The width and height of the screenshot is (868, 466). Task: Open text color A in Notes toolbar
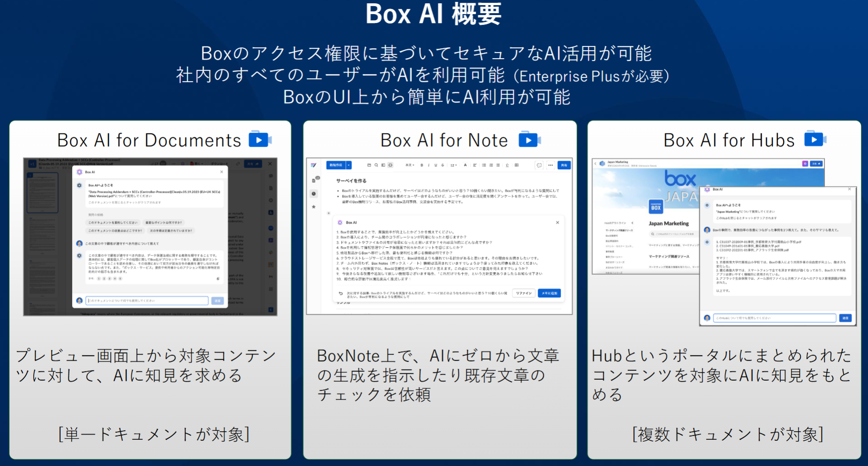(465, 165)
